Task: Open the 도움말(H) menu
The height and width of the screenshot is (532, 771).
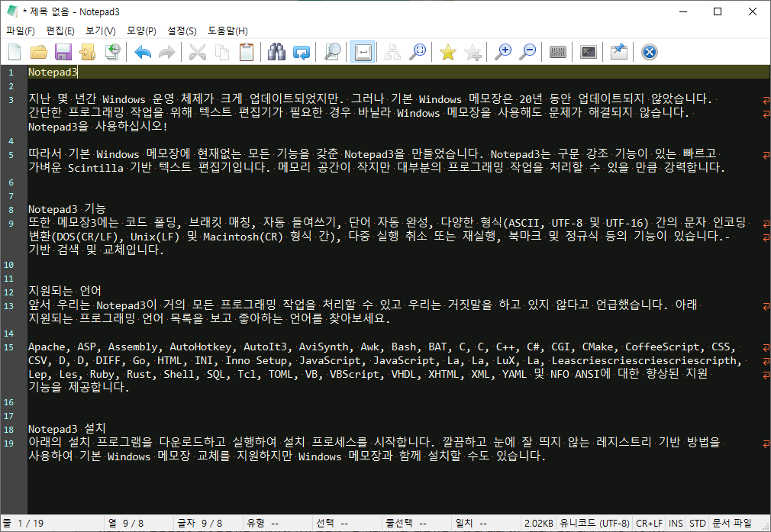Action: click(x=227, y=31)
